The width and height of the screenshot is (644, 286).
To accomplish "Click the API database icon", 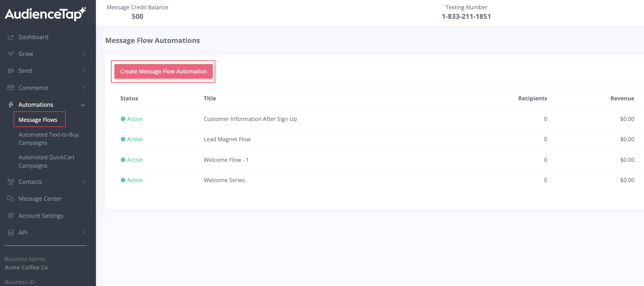I will click(x=10, y=232).
